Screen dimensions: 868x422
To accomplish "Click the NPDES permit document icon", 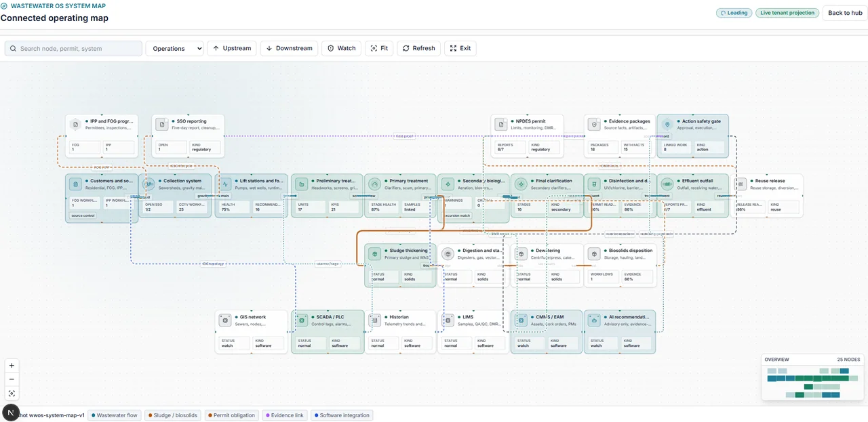I will tap(501, 125).
